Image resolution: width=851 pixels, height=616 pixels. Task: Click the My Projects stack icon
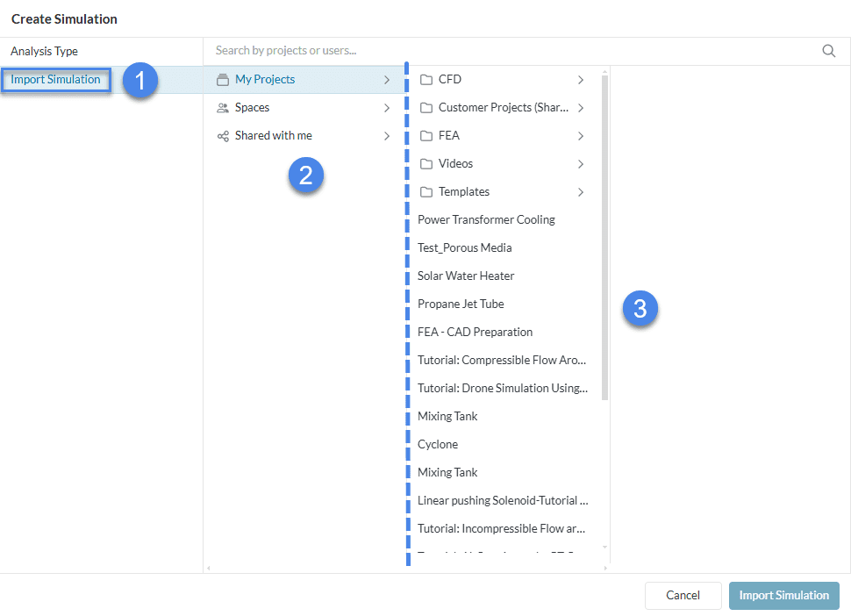(223, 80)
